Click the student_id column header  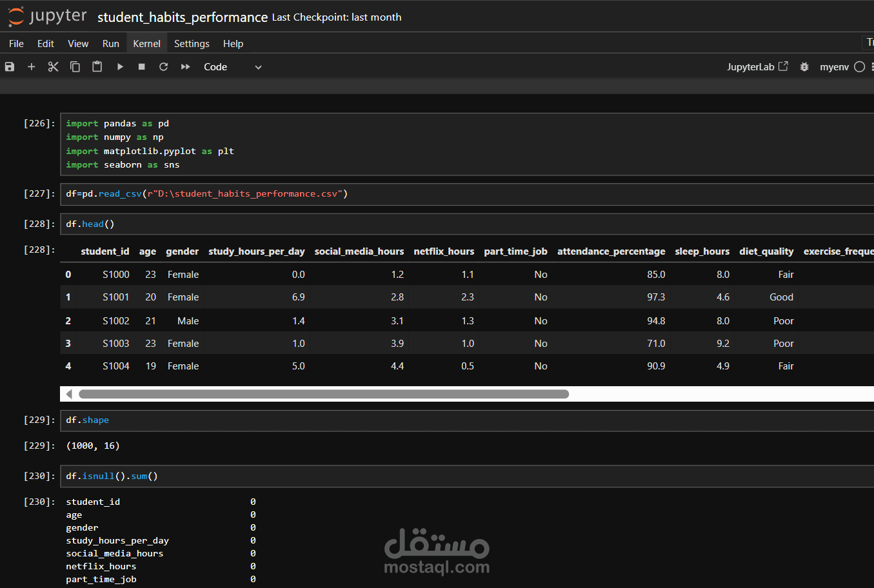click(x=105, y=251)
